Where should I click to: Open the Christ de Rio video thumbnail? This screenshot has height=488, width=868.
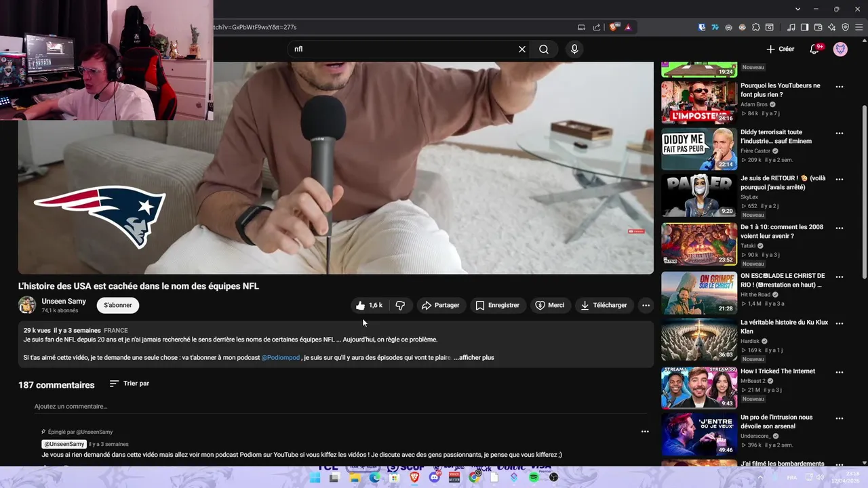(699, 293)
